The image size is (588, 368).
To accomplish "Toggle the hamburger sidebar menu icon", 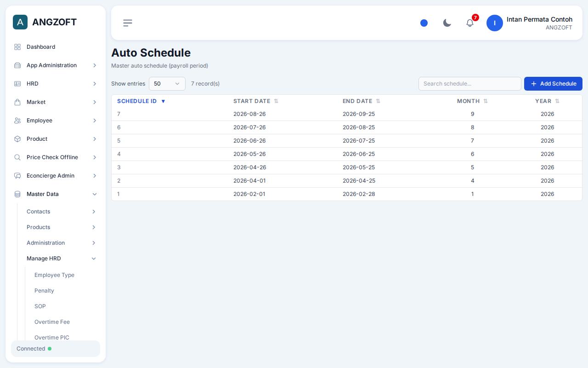I will (128, 23).
